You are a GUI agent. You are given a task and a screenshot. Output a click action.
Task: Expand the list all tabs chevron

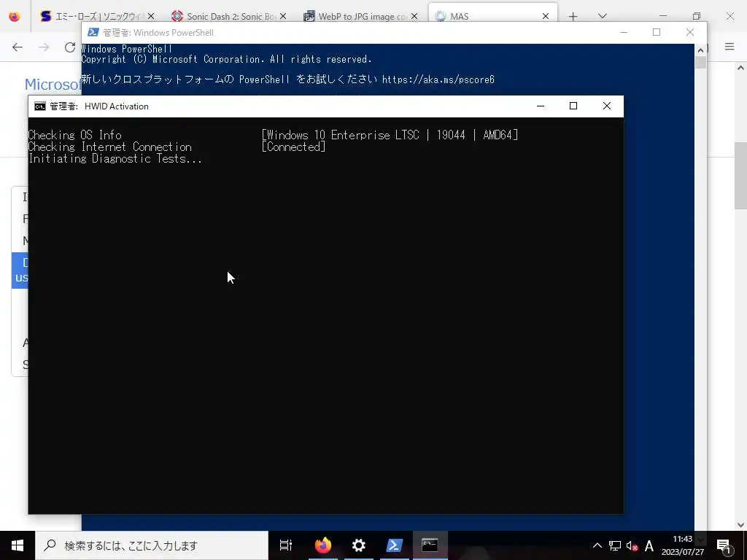tap(602, 16)
